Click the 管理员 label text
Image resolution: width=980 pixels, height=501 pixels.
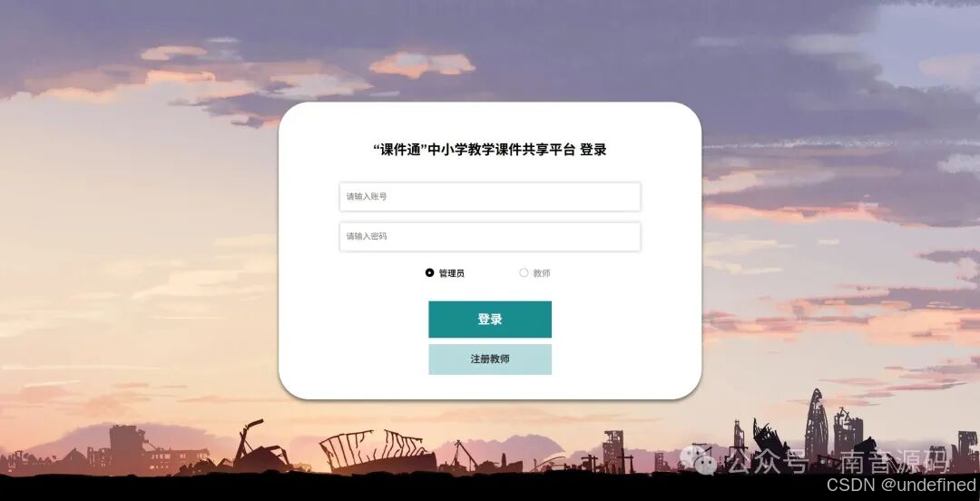click(451, 273)
